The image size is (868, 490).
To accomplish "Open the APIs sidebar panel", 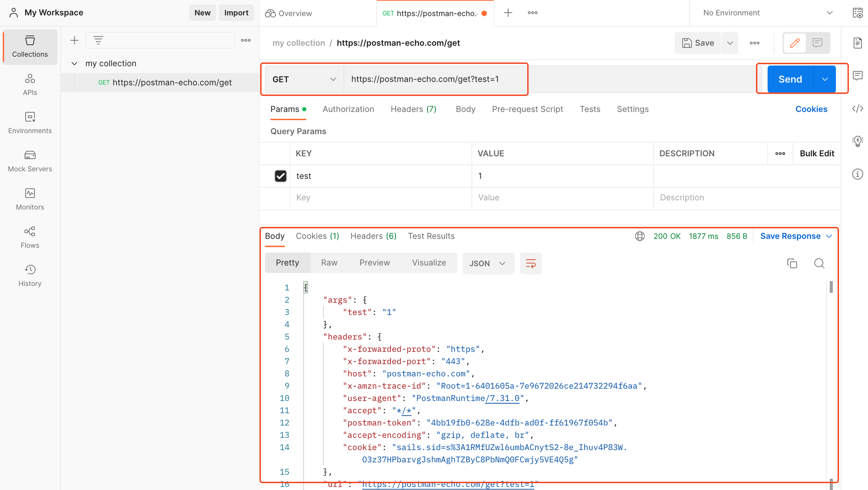I will click(30, 84).
